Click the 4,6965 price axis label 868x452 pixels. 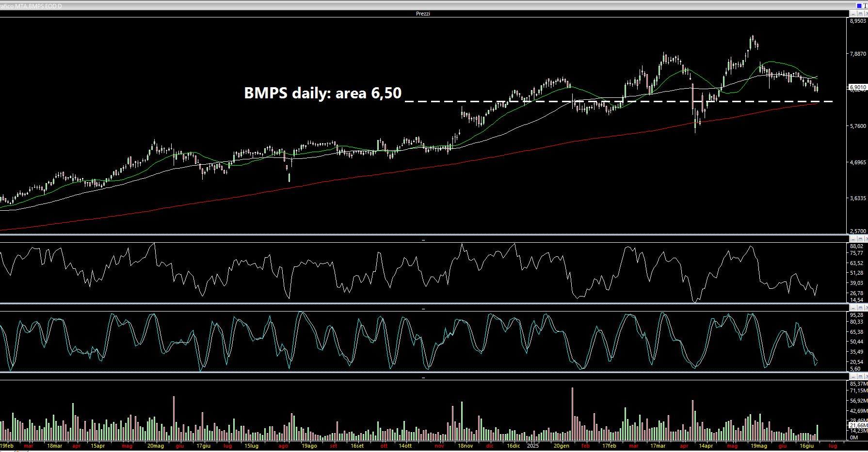point(858,162)
